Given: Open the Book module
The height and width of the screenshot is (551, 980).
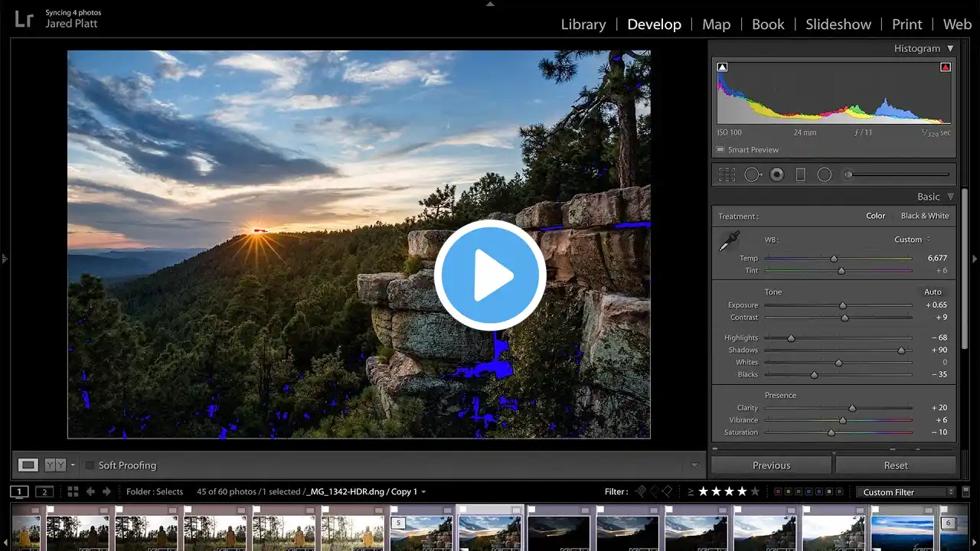Looking at the screenshot, I should pyautogui.click(x=768, y=24).
